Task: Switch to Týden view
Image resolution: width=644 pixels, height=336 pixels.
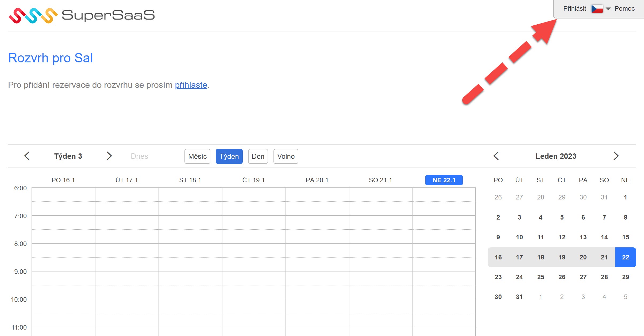Action: pos(229,156)
